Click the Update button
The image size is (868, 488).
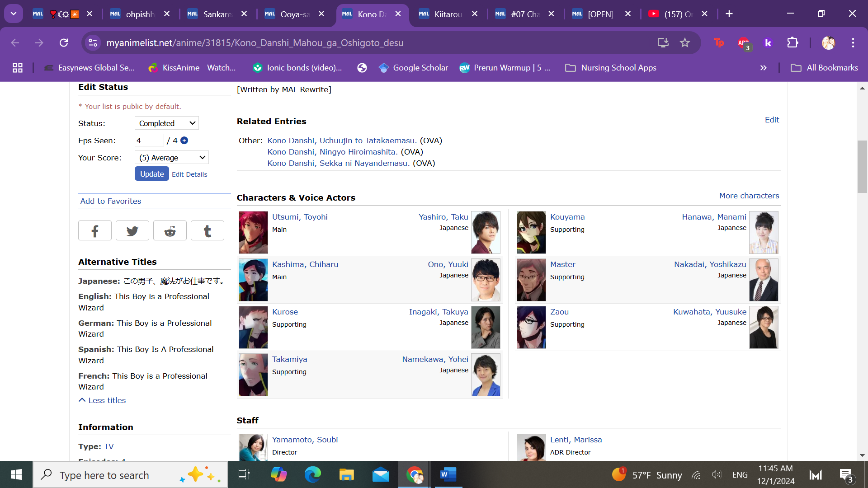point(151,174)
